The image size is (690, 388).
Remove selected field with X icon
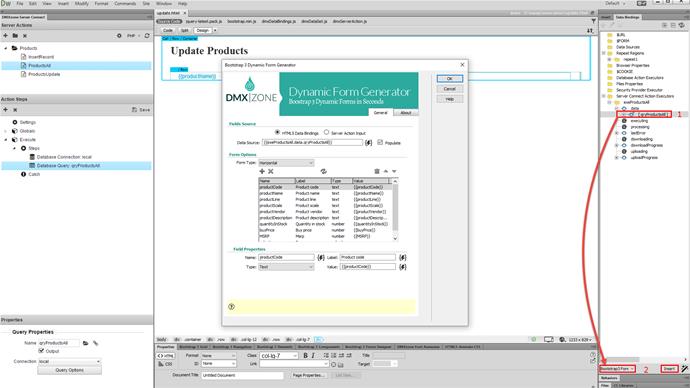pos(271,172)
